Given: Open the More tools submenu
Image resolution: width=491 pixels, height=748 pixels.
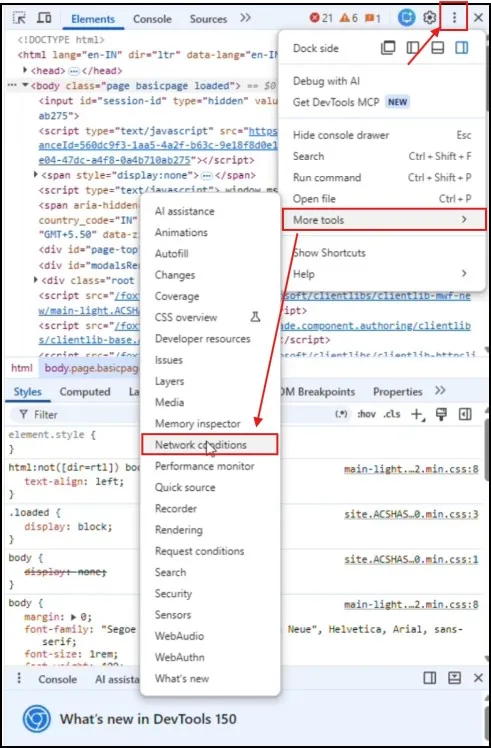Looking at the screenshot, I should 384,220.
